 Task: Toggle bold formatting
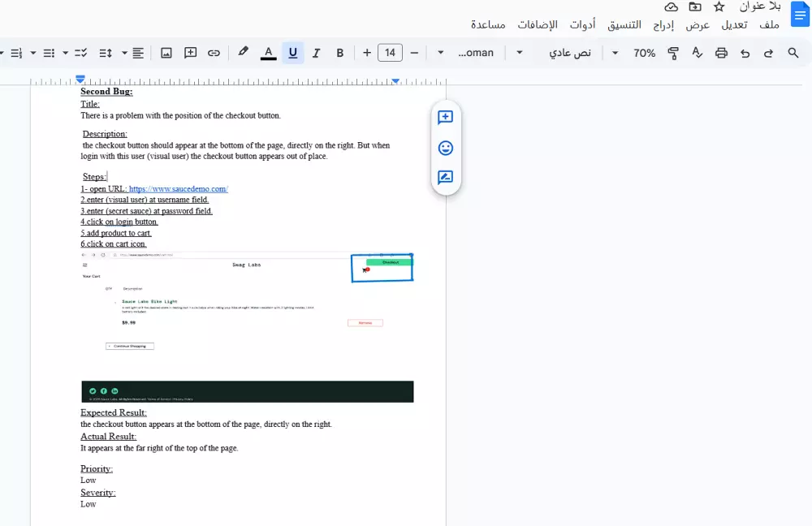339,53
